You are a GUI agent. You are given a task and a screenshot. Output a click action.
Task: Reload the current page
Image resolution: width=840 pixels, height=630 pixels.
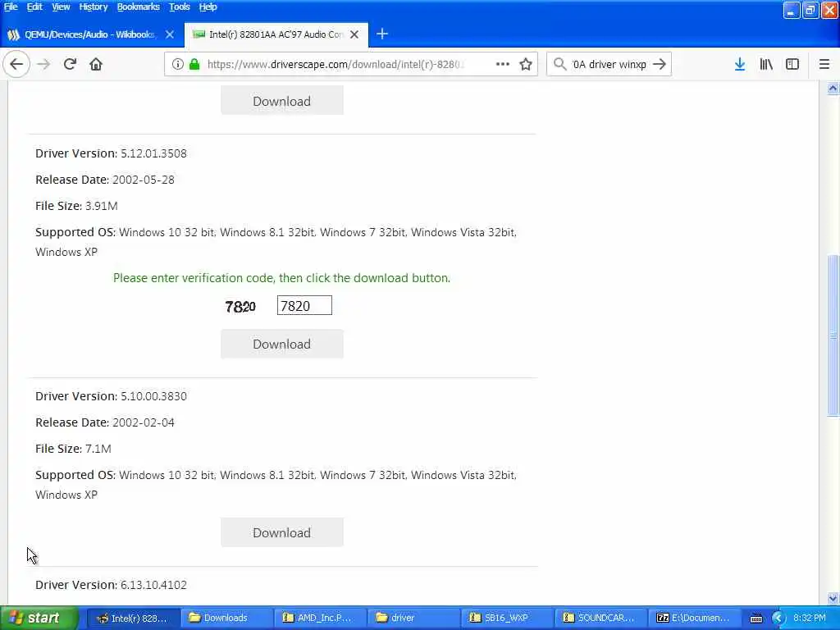tap(70, 64)
